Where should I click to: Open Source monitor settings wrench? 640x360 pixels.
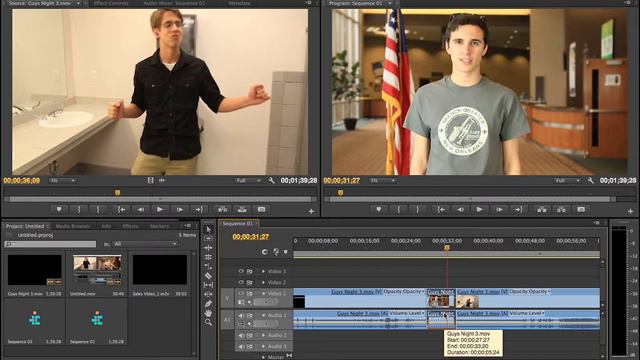click(x=271, y=180)
